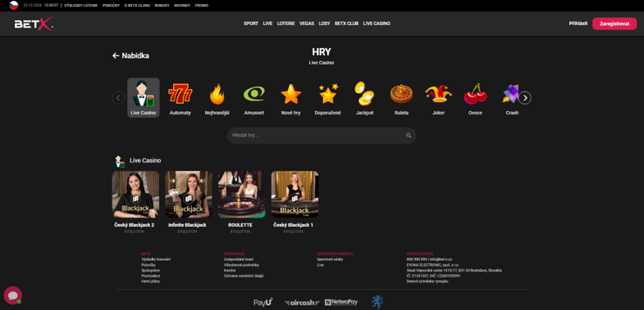Open NOVINKY in the top bar
Viewport: 644px width, 310px height.
182,5
